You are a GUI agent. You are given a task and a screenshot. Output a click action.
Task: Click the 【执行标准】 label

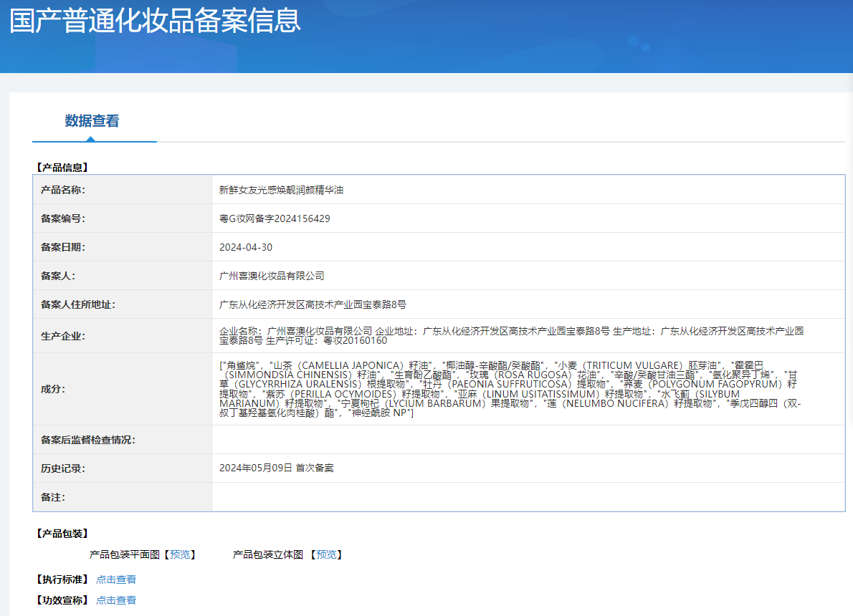(62, 579)
